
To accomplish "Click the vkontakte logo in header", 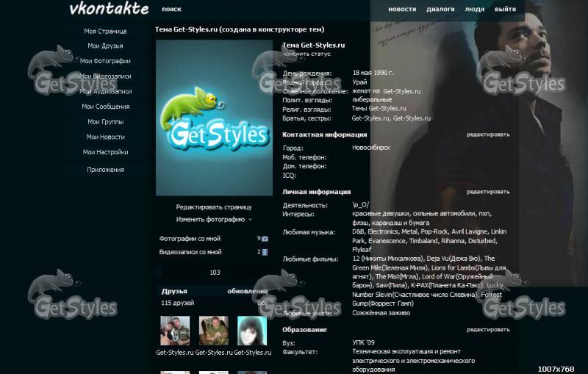I will click(109, 10).
